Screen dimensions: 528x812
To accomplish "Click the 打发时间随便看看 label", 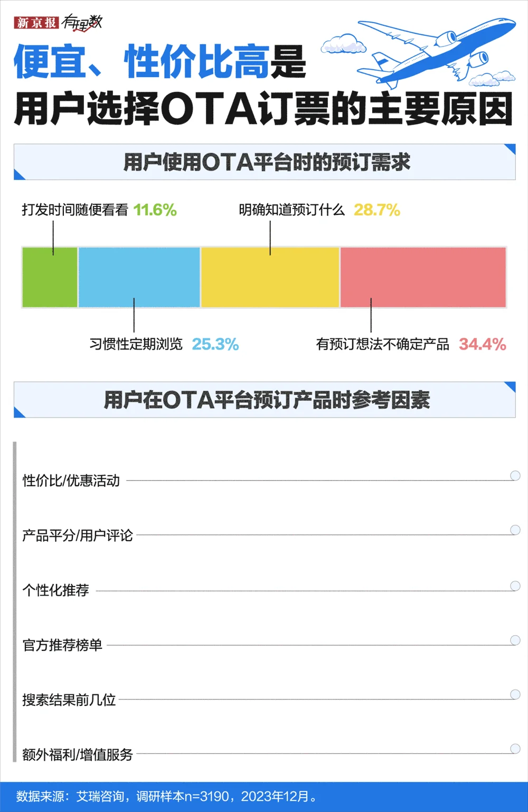I will coord(75,210).
